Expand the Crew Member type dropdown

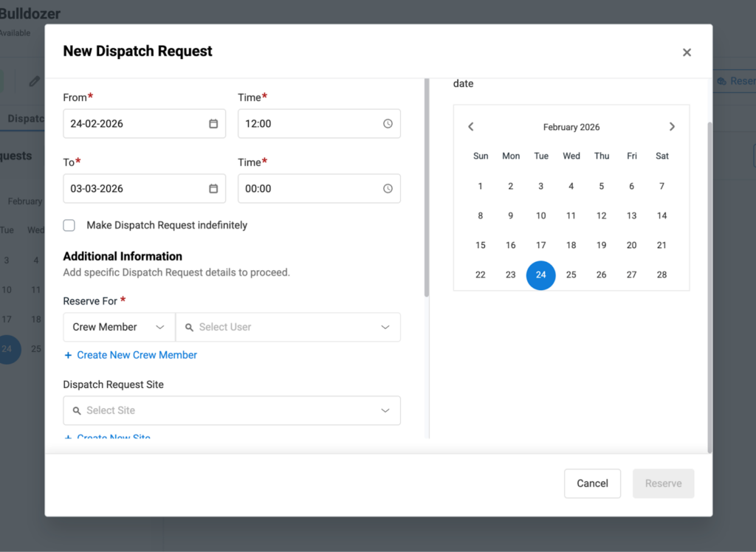point(119,327)
